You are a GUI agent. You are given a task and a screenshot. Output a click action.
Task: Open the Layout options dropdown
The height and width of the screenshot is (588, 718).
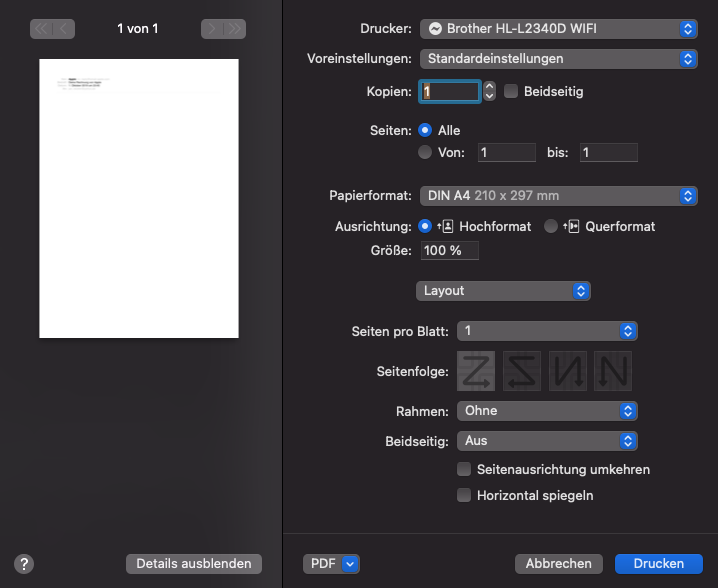pyautogui.click(x=503, y=291)
